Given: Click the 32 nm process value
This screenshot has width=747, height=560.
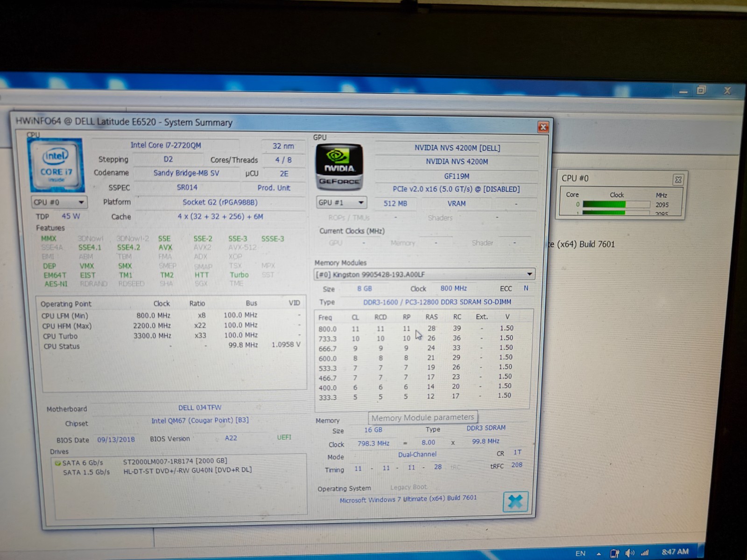Looking at the screenshot, I should click(283, 146).
